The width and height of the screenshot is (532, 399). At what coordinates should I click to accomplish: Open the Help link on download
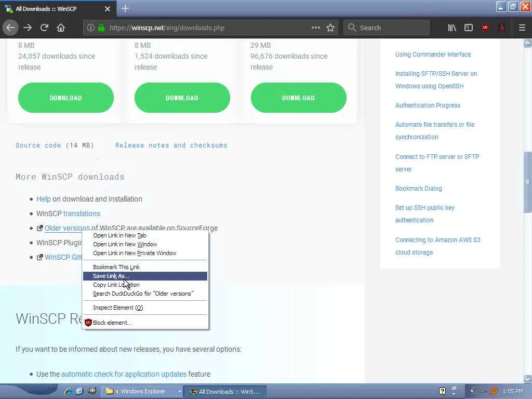[44, 199]
